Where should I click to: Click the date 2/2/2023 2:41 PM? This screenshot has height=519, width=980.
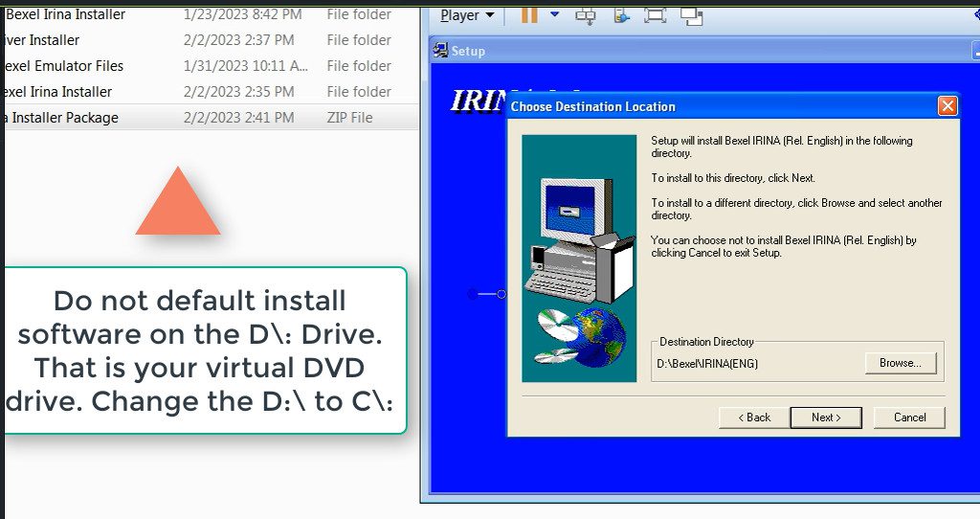click(x=238, y=118)
